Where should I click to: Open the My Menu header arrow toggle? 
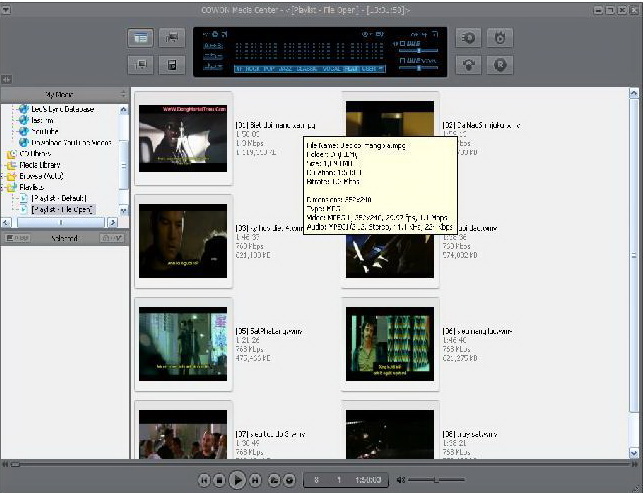click(x=123, y=94)
